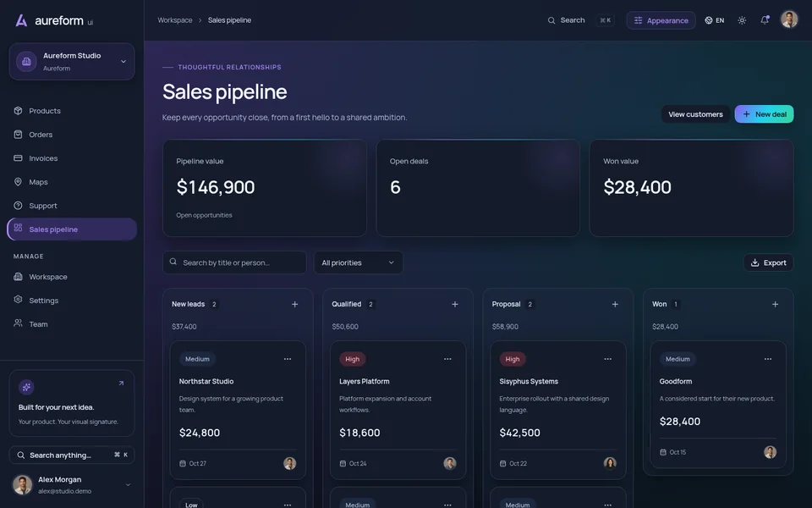Add a deal to Won column

pyautogui.click(x=776, y=304)
